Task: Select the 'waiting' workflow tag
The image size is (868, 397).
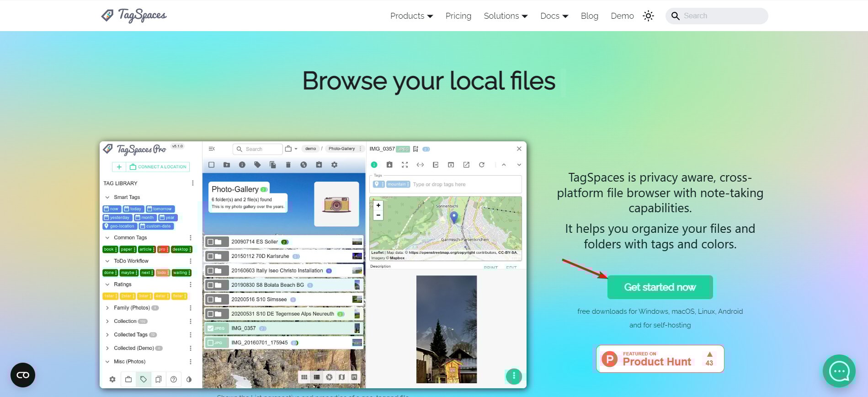Action: pyautogui.click(x=181, y=273)
